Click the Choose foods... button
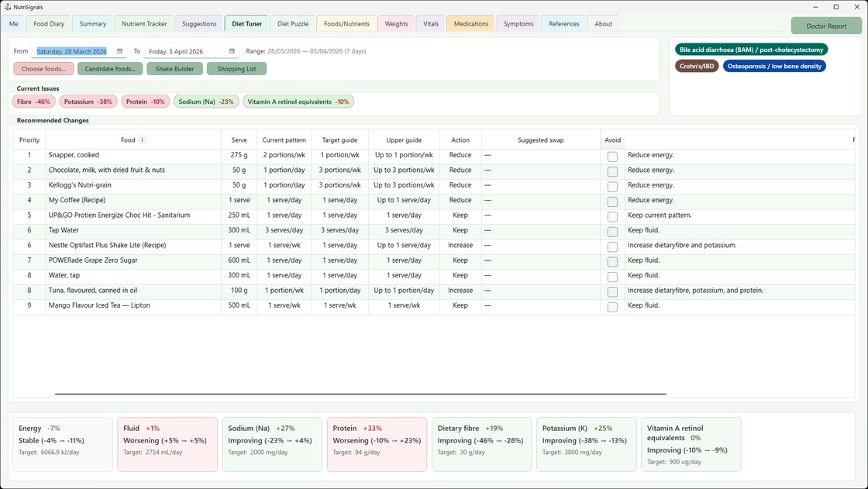Viewport: 868px width, 489px height. [42, 68]
